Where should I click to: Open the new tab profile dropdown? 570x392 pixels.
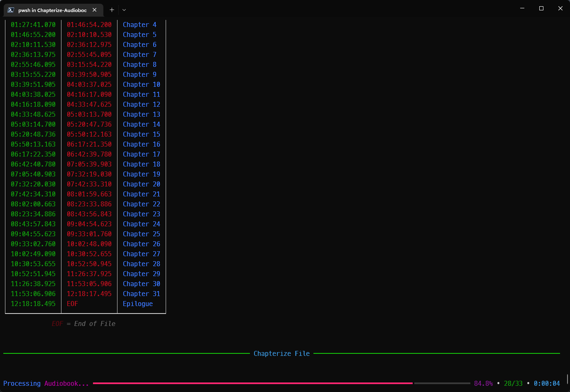[x=124, y=10]
